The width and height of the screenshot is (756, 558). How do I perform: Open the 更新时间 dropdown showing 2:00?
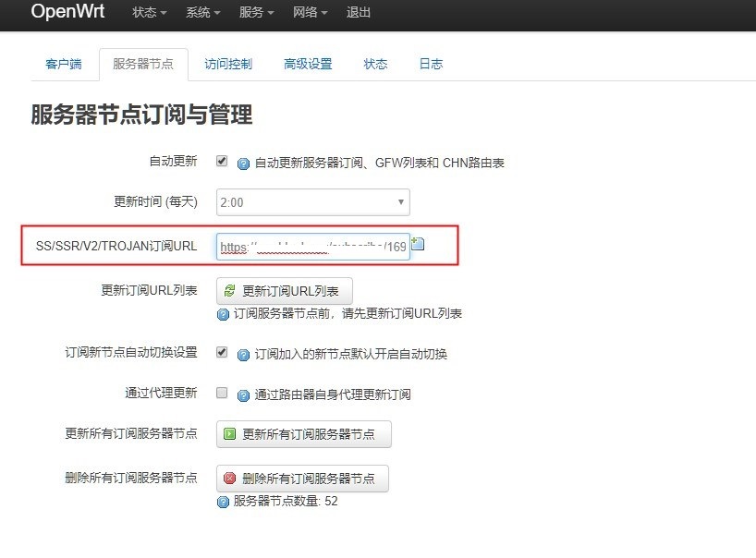(x=311, y=201)
